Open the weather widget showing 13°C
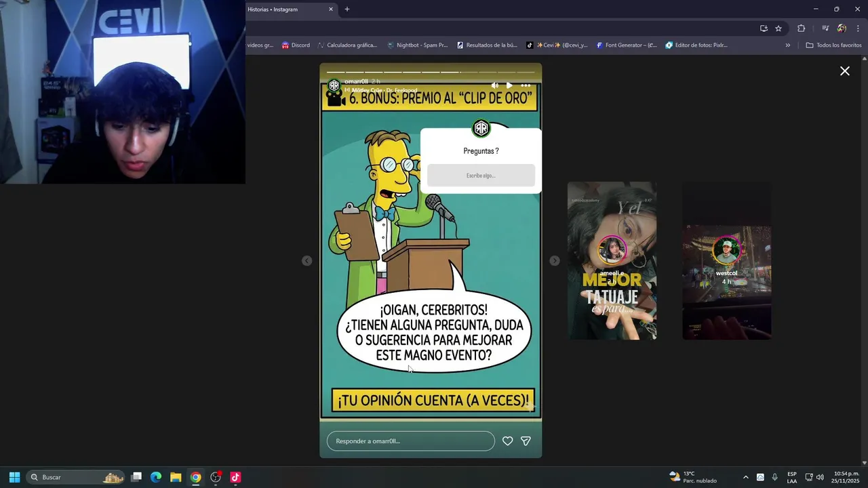This screenshot has height=488, width=868. 692,477
